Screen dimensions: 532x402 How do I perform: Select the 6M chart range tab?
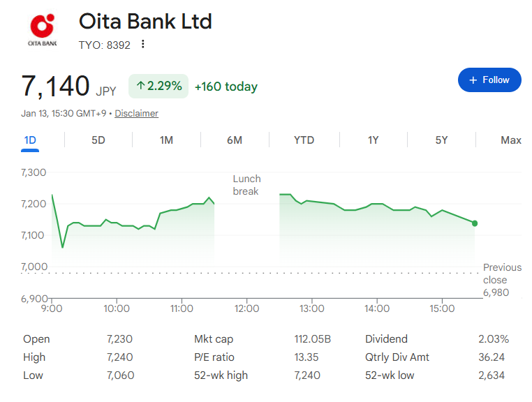point(235,140)
